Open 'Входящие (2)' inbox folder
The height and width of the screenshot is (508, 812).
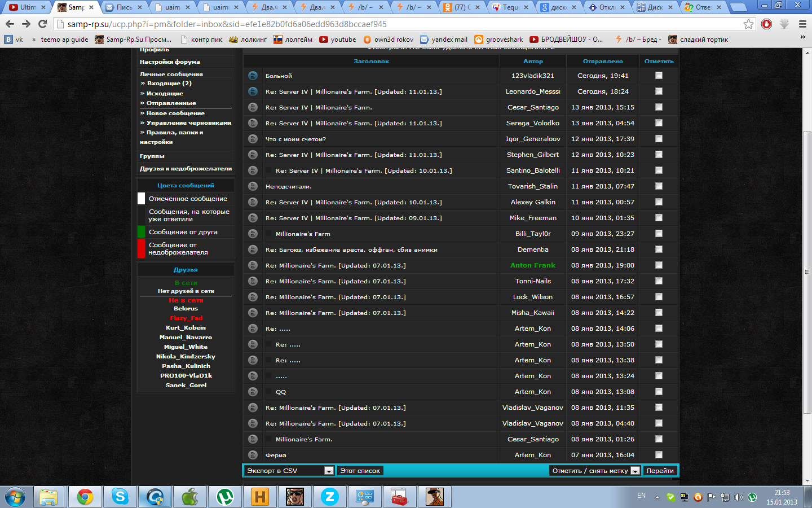[x=169, y=84]
